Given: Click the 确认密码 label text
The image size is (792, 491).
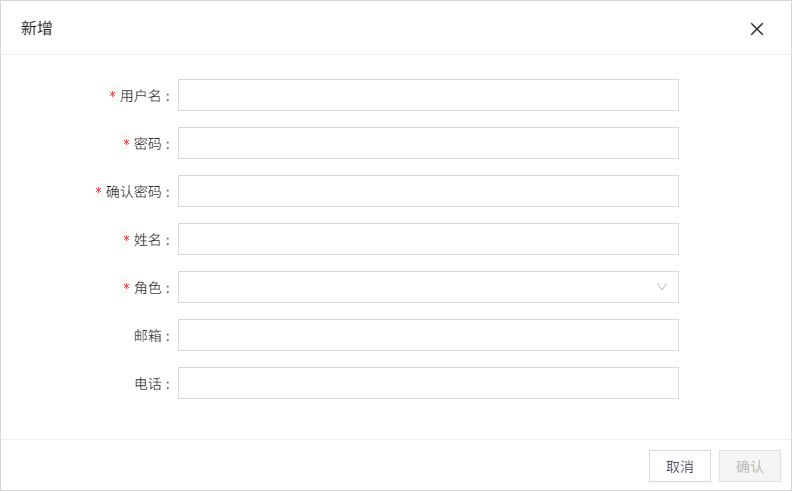Looking at the screenshot, I should [134, 192].
